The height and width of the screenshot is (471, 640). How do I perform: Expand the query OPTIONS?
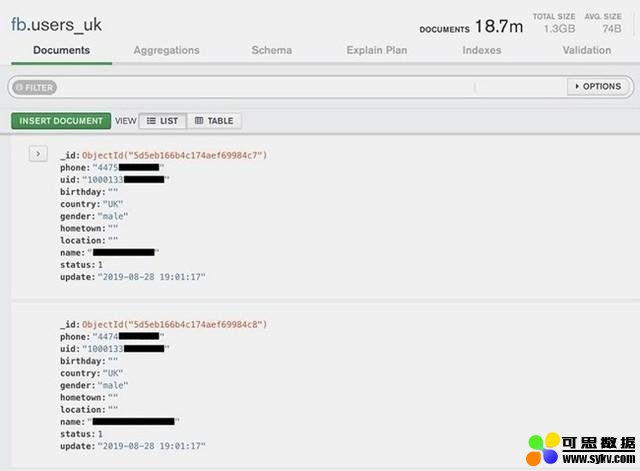pos(598,87)
